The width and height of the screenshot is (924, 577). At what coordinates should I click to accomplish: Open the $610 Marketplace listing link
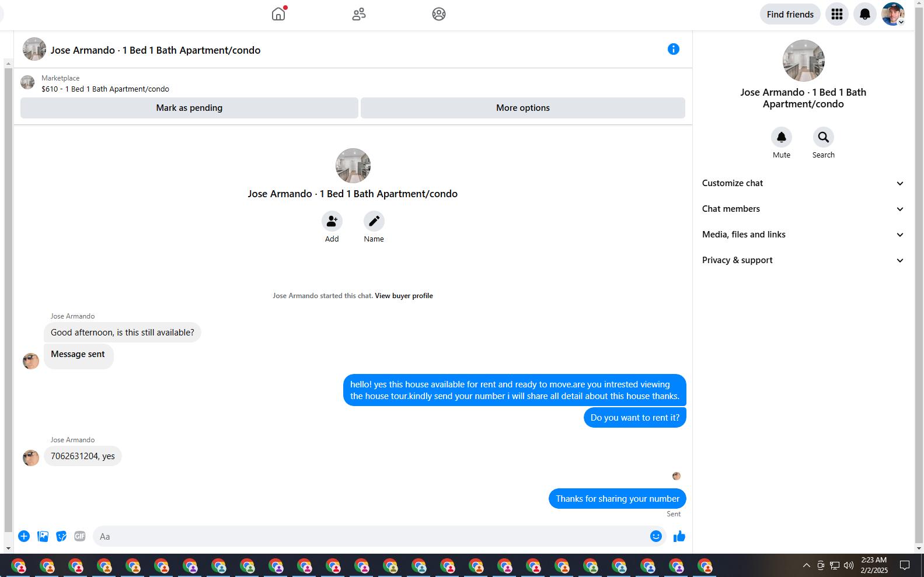[105, 89]
